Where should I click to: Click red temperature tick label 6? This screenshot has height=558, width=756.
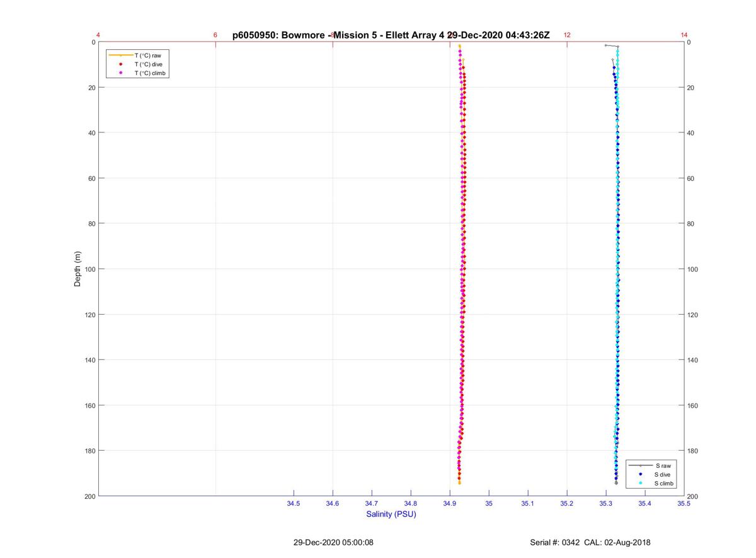coord(215,35)
